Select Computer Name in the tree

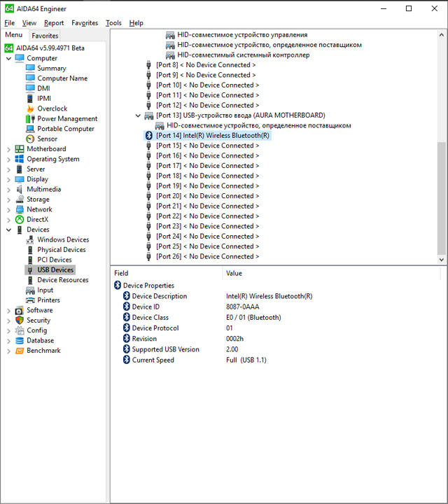62,78
